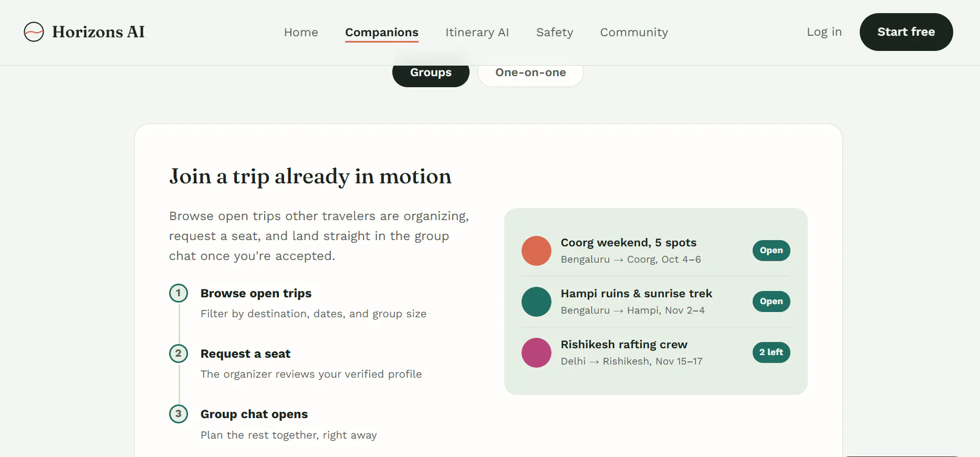The width and height of the screenshot is (980, 457).
Task: Click the step 3 circle icon
Action: point(179,414)
